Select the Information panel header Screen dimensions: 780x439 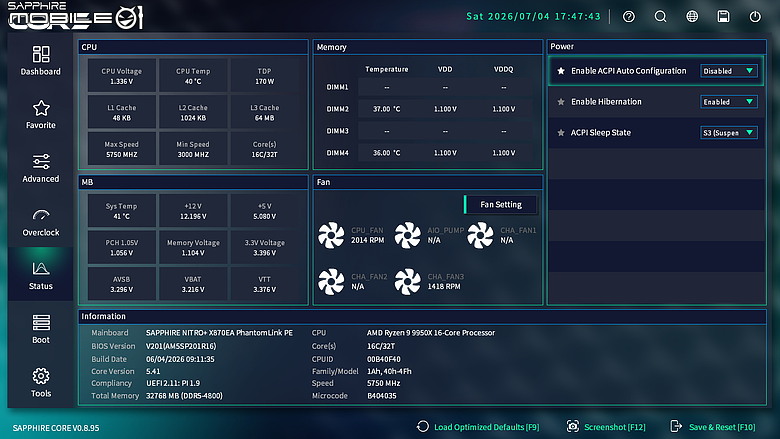pos(422,316)
